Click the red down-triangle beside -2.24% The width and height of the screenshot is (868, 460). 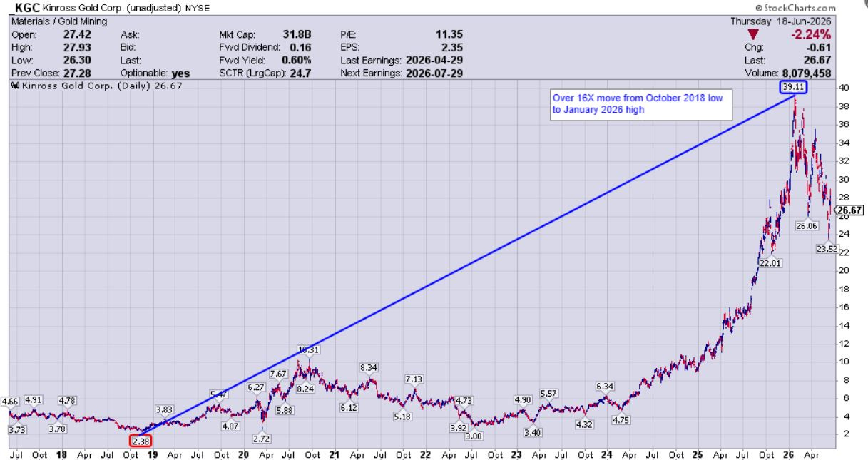click(x=755, y=34)
